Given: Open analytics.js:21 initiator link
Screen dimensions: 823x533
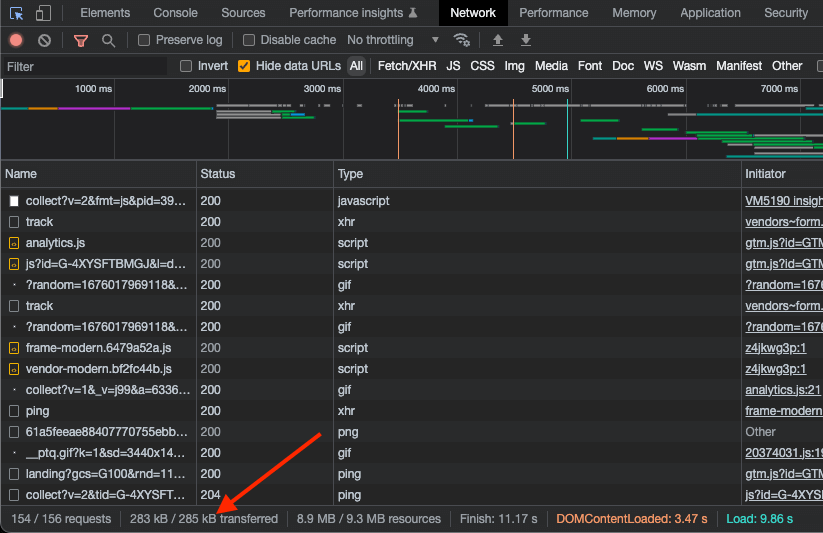Looking at the screenshot, I should (x=782, y=390).
